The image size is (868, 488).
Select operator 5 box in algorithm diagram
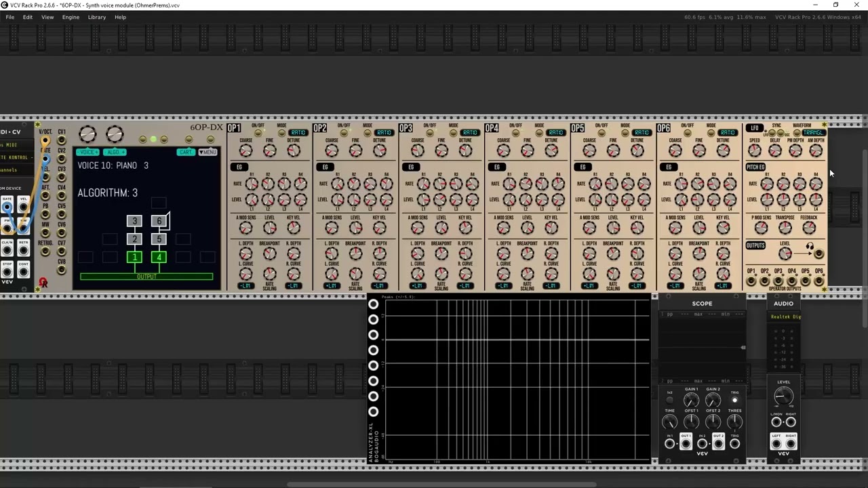pos(159,239)
